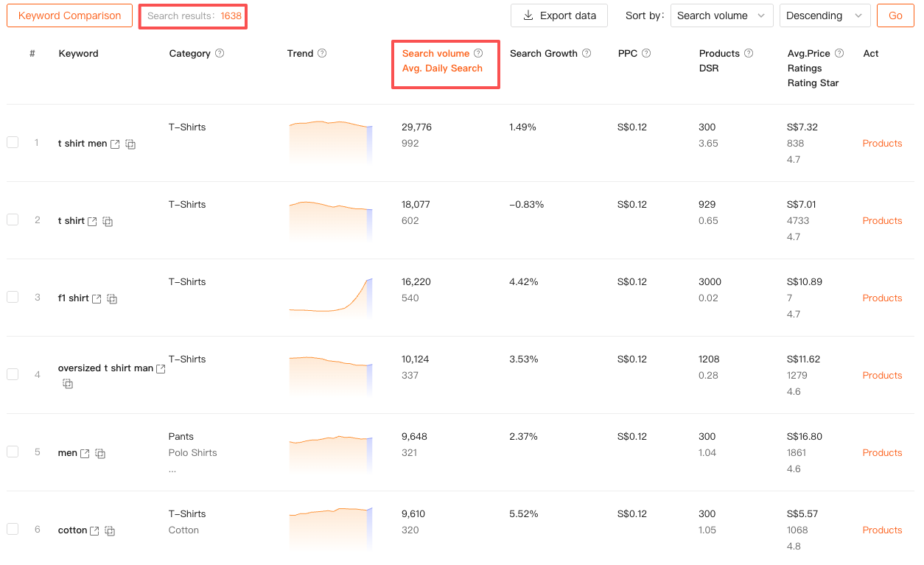The height and width of the screenshot is (565, 924).
Task: Expand truncated categories for 'men' row
Action: pyautogui.click(x=172, y=469)
